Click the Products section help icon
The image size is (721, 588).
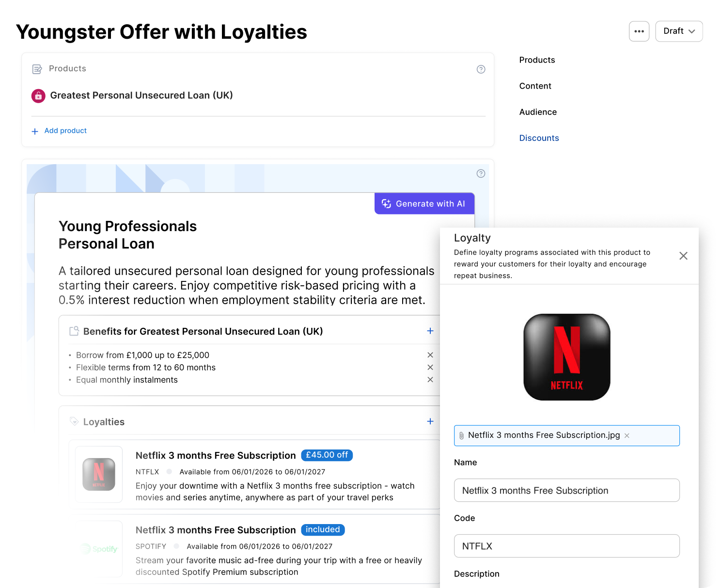[x=481, y=69]
